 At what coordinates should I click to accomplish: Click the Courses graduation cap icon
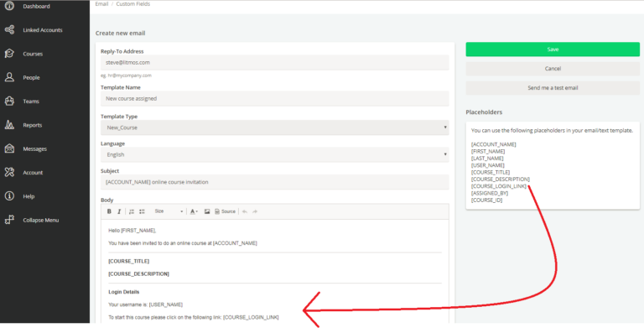pyautogui.click(x=9, y=54)
